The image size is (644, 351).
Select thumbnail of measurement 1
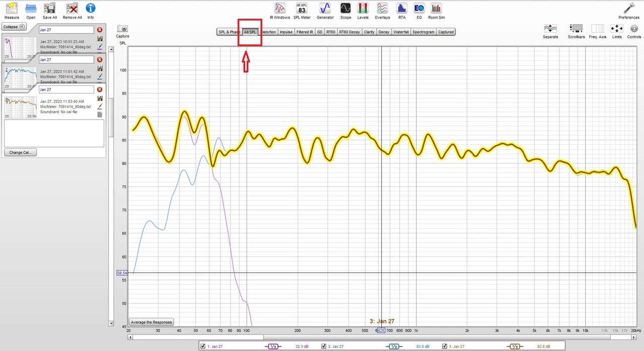[20, 48]
